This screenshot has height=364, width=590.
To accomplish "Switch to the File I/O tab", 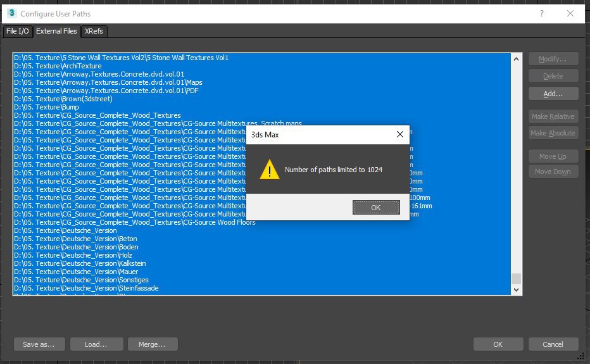I will (x=17, y=31).
